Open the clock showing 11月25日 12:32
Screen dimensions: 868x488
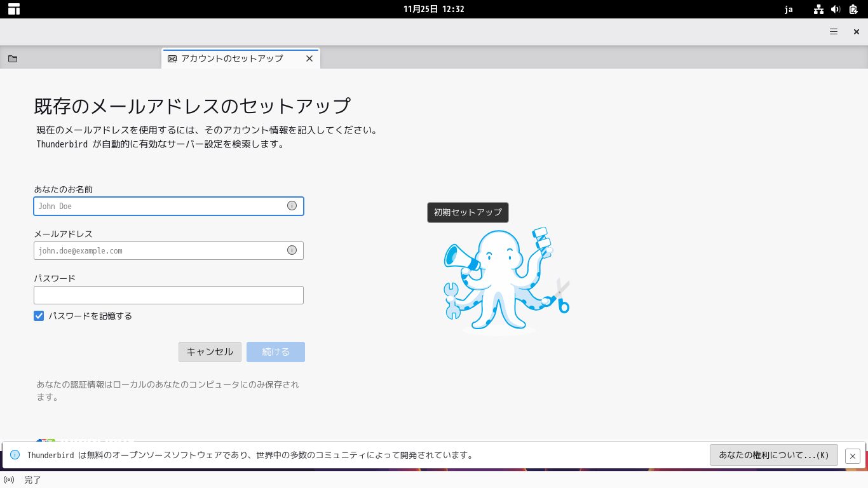click(434, 9)
